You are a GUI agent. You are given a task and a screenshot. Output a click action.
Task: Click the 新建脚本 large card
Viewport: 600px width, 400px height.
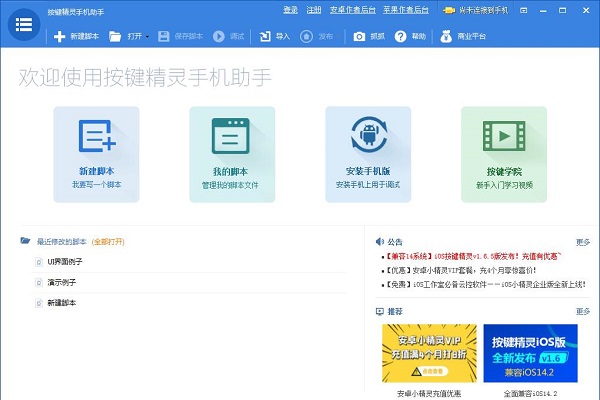tap(96, 154)
